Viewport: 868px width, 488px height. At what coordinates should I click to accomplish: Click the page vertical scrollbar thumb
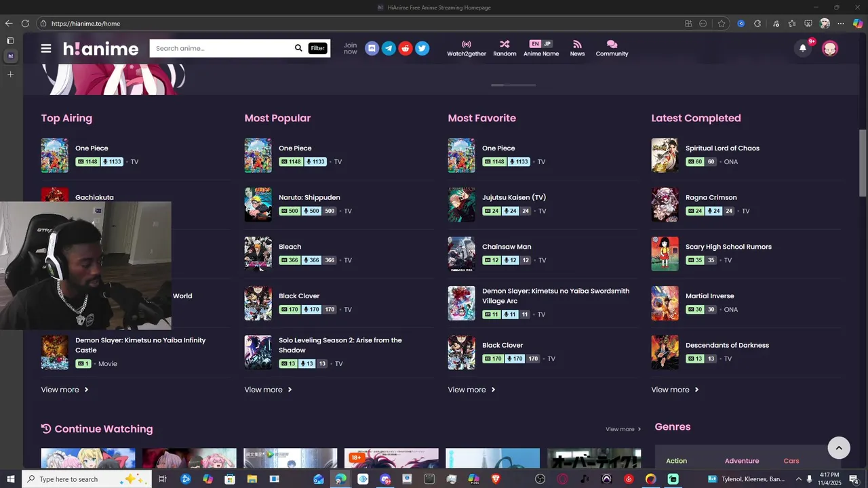pyautogui.click(x=863, y=163)
